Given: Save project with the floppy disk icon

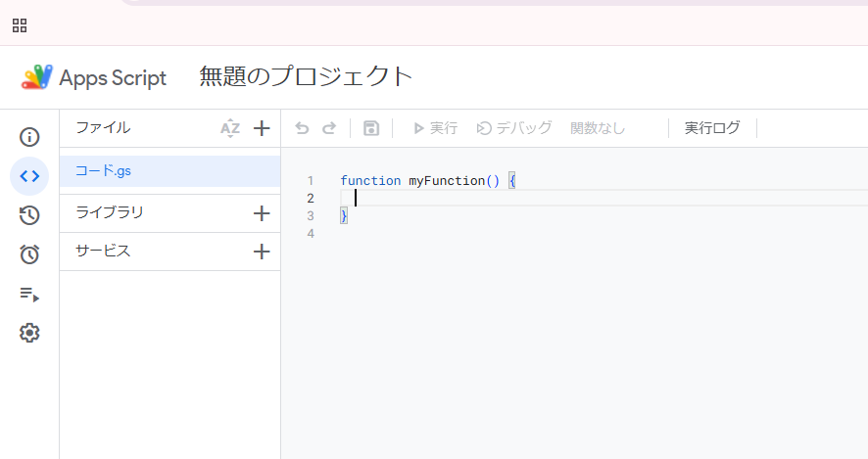Looking at the screenshot, I should (371, 128).
